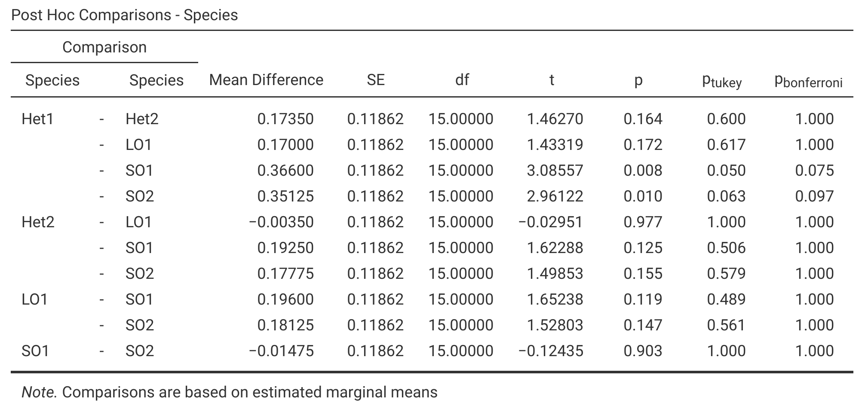Image resolution: width=868 pixels, height=412 pixels.
Task: Click the t value −0.12435
Action: (551, 351)
